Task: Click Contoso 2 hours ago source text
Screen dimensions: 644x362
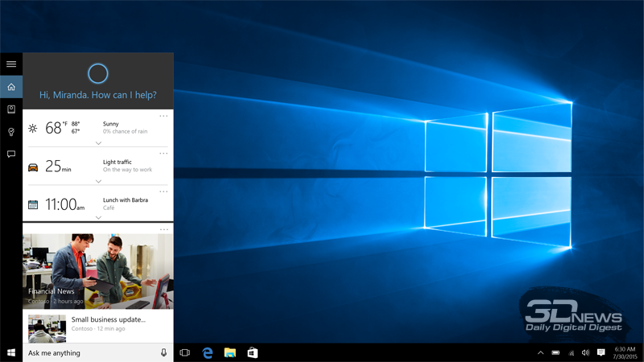Action: click(x=56, y=301)
